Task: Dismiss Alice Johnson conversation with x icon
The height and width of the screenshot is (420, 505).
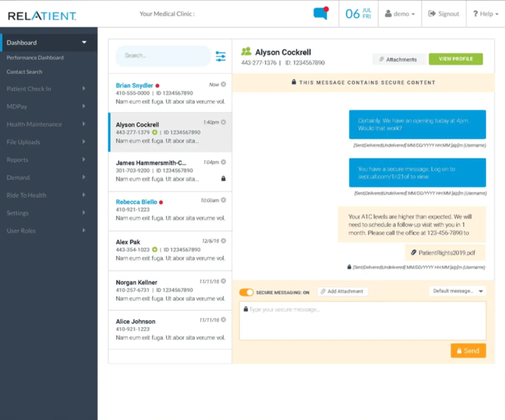Action: (223, 320)
